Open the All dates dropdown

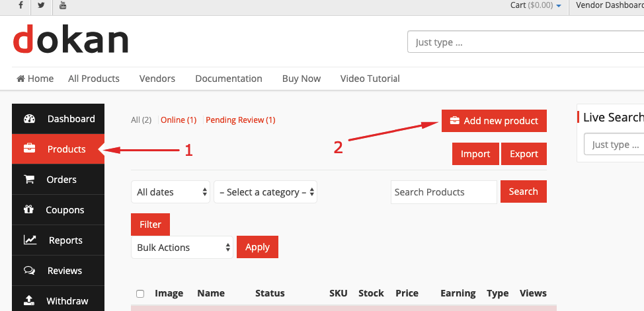click(x=171, y=191)
